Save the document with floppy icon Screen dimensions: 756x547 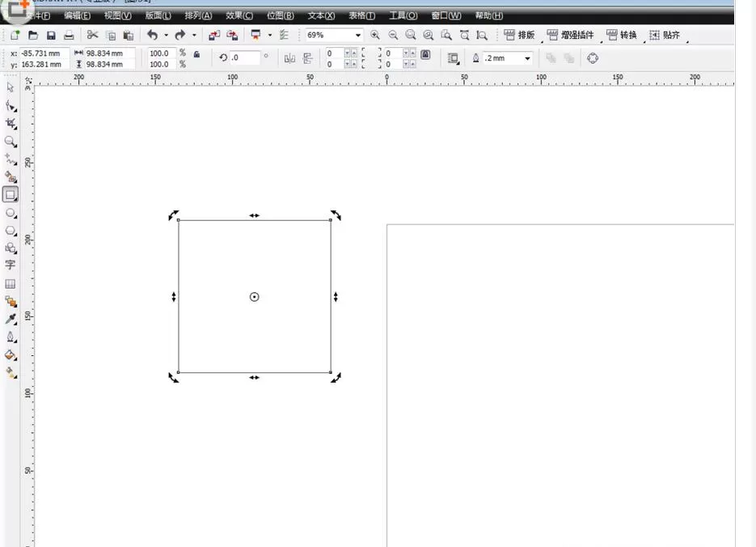pyautogui.click(x=51, y=36)
